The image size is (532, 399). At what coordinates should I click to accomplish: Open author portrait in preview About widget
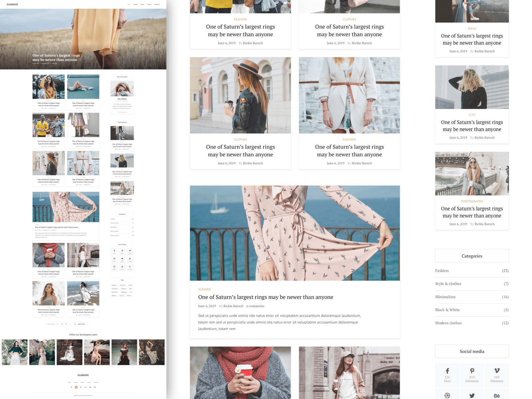(x=122, y=88)
